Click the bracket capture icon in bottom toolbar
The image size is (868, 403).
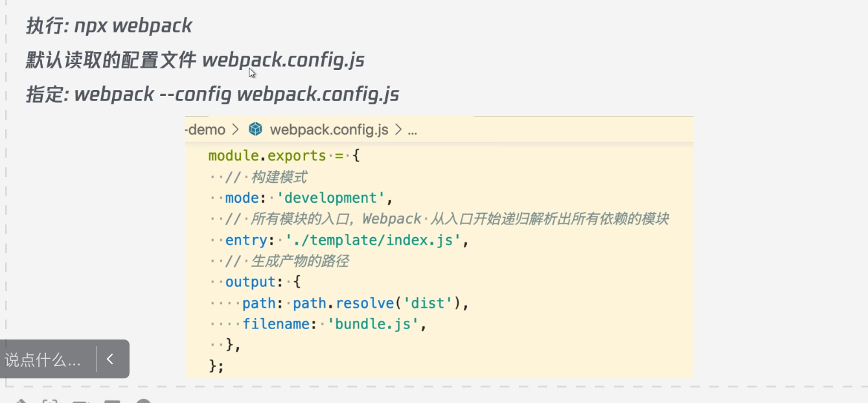50,401
